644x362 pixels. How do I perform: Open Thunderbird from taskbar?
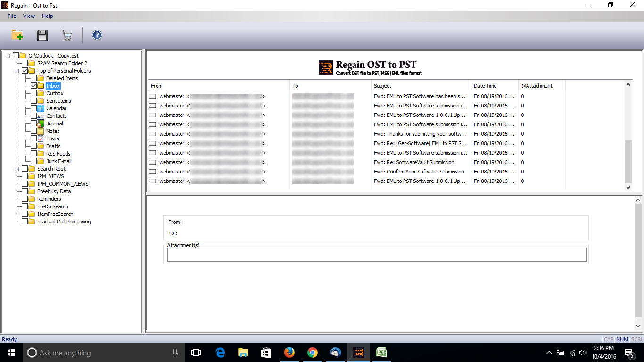[335, 353]
